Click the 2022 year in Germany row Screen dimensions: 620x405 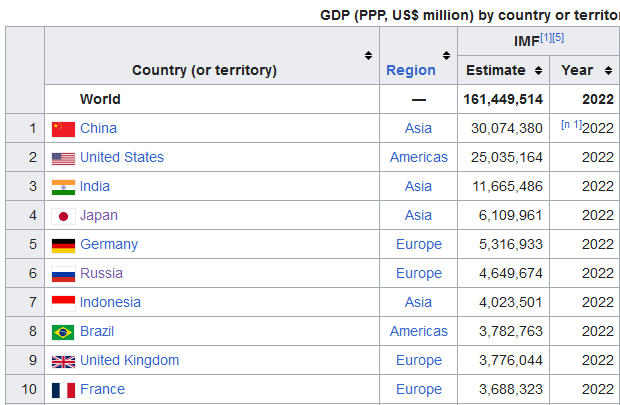(598, 244)
